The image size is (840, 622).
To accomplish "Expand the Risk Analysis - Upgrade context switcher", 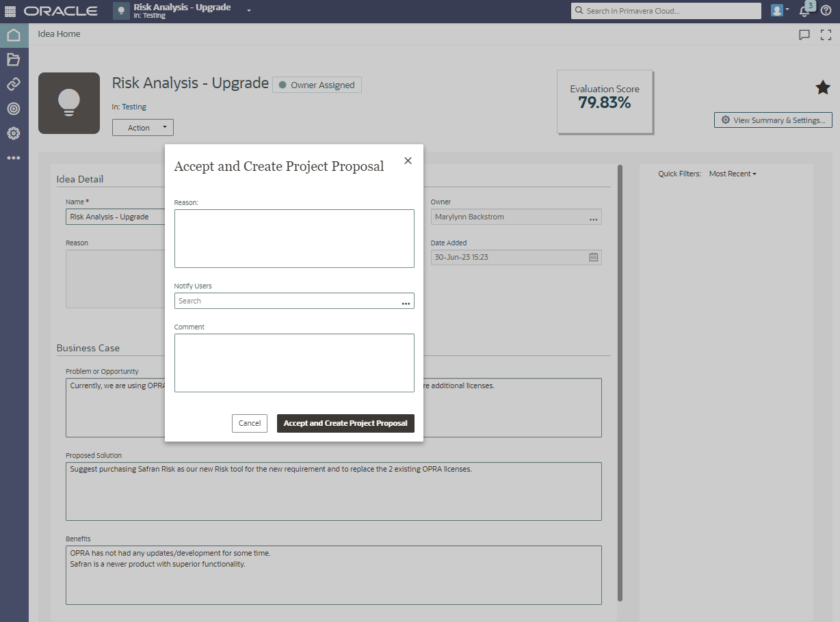I will coord(249,11).
